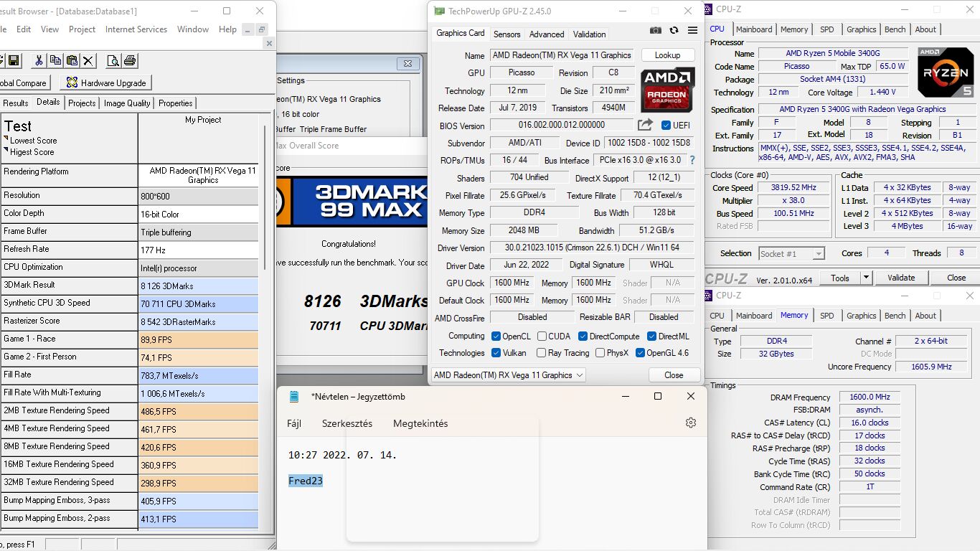Click the GPU-Z screenshot camera icon
Viewport: 980px width, 551px height.
point(656,30)
